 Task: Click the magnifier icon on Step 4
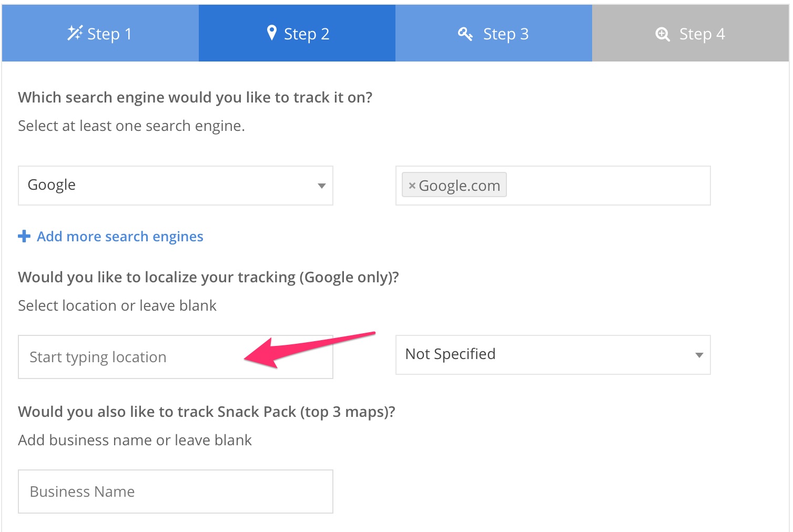tap(663, 34)
